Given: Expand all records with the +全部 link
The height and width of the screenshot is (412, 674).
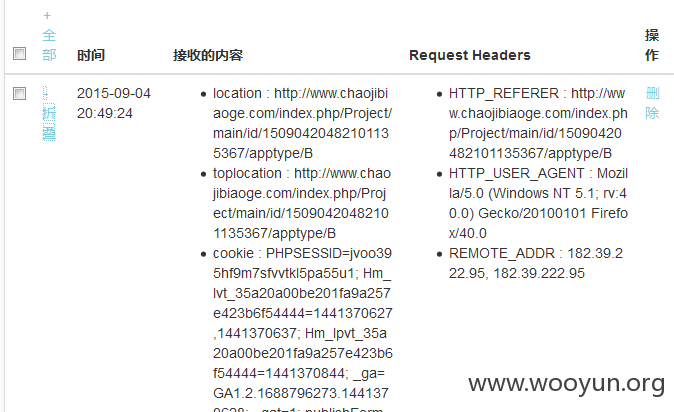Looking at the screenshot, I should tap(49, 36).
